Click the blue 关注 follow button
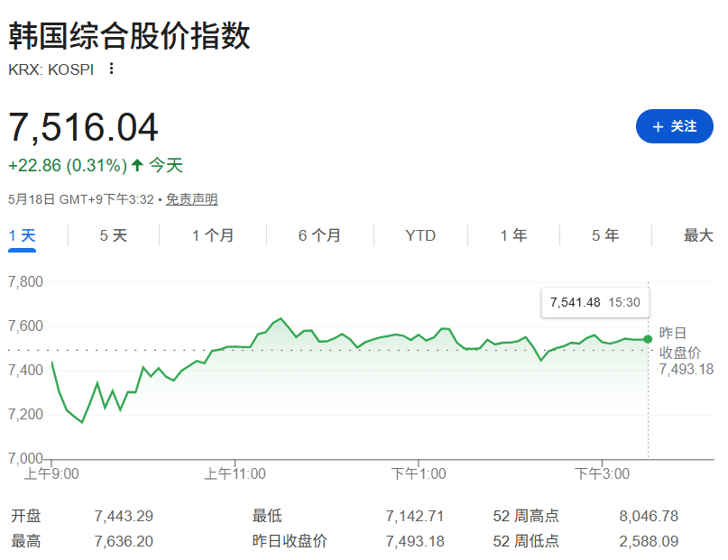The image size is (728, 560). pos(674,126)
